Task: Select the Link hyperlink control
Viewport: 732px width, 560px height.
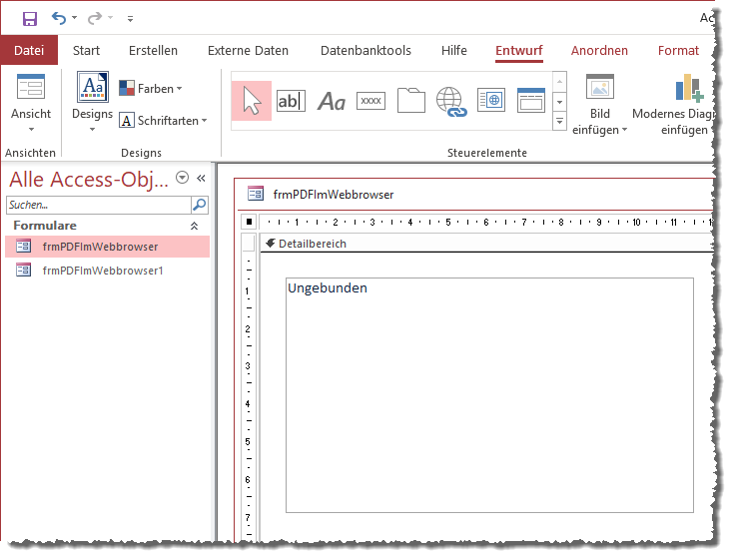Action: click(451, 101)
